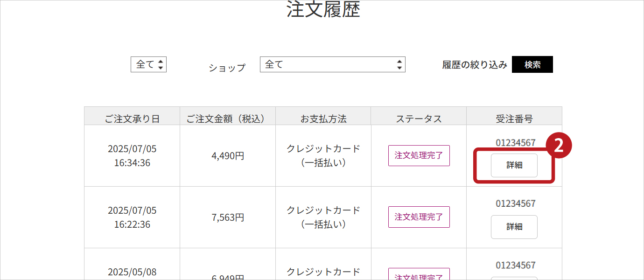Screen dimensions: 644x280
Task: Open 詳細 for the 7,563円 order
Action: click(x=514, y=227)
